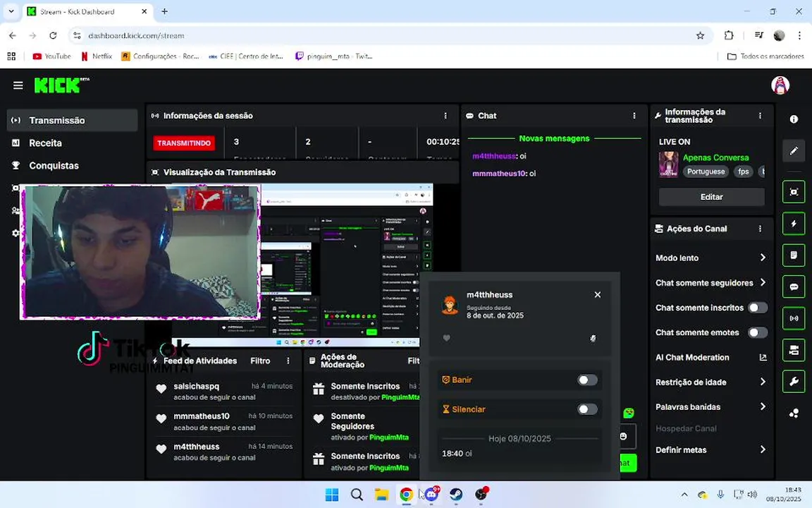The width and height of the screenshot is (812, 508).
Task: Click the pencil edit icon in right sidebar
Action: 794,151
